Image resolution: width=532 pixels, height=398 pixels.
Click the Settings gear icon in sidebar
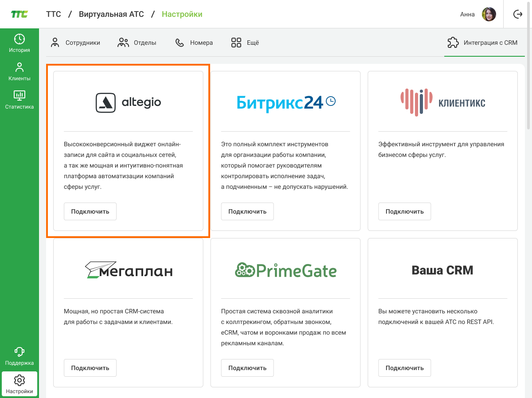[x=20, y=380]
